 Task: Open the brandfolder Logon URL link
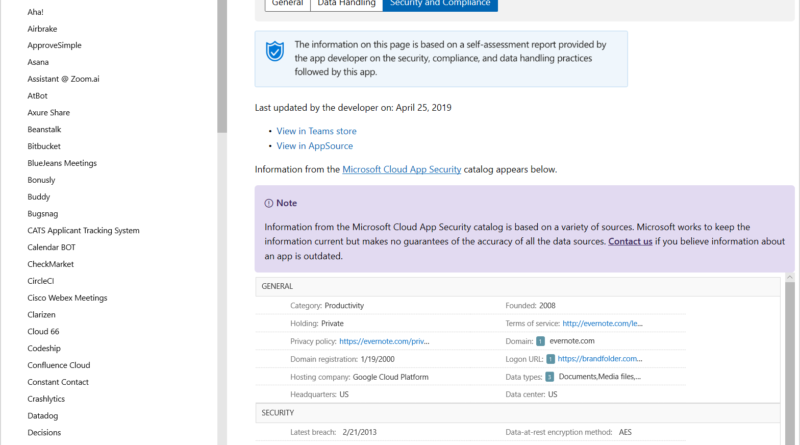[600, 359]
